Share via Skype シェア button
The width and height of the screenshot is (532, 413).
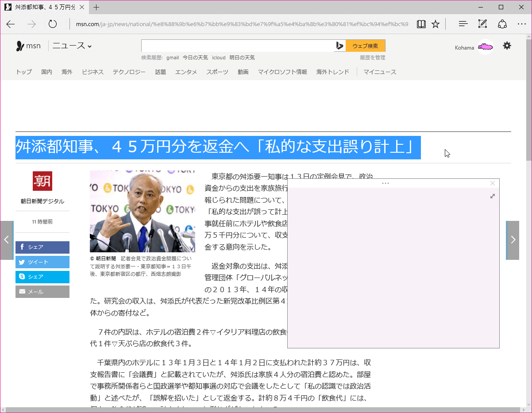[42, 277]
